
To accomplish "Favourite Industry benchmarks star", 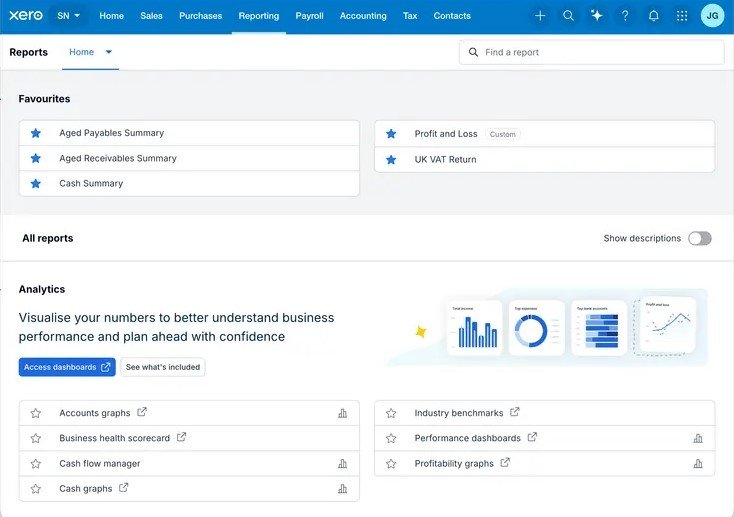I will (x=391, y=413).
